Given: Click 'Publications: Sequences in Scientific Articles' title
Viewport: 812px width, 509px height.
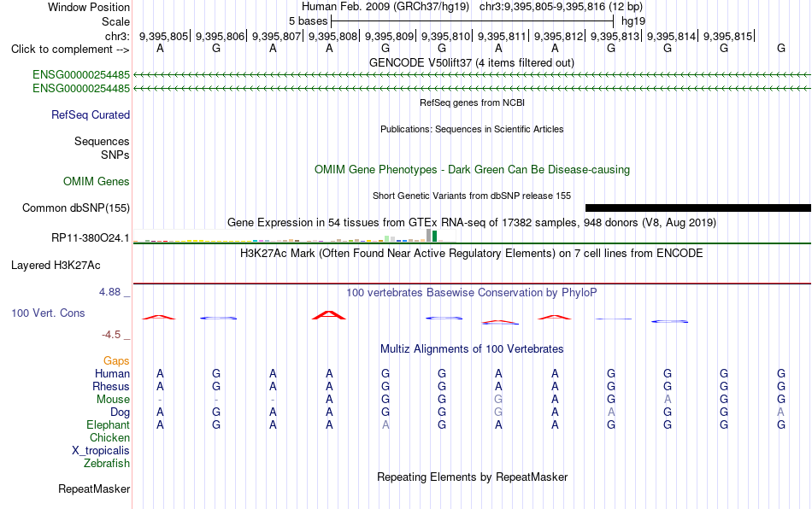Looking at the screenshot, I should pyautogui.click(x=472, y=129).
